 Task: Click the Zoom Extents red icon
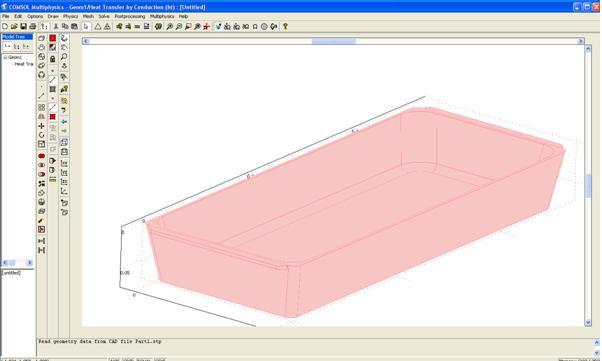click(207, 26)
